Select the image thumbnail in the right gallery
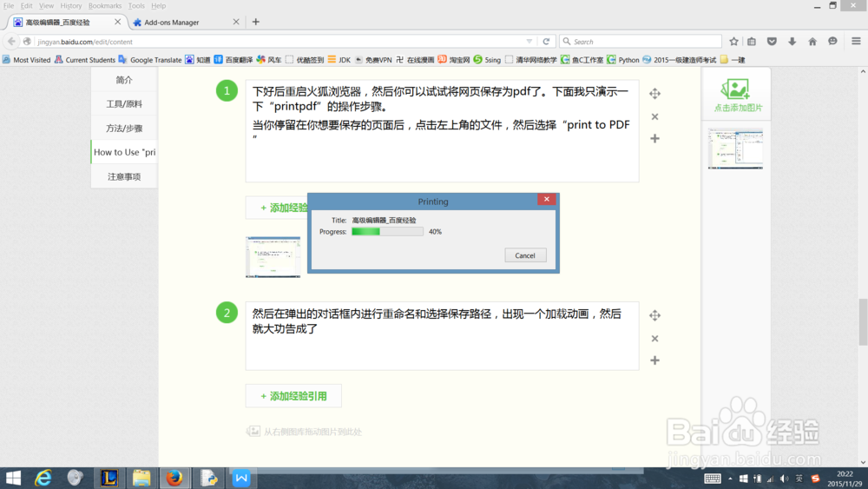This screenshot has width=868, height=489. tap(736, 149)
